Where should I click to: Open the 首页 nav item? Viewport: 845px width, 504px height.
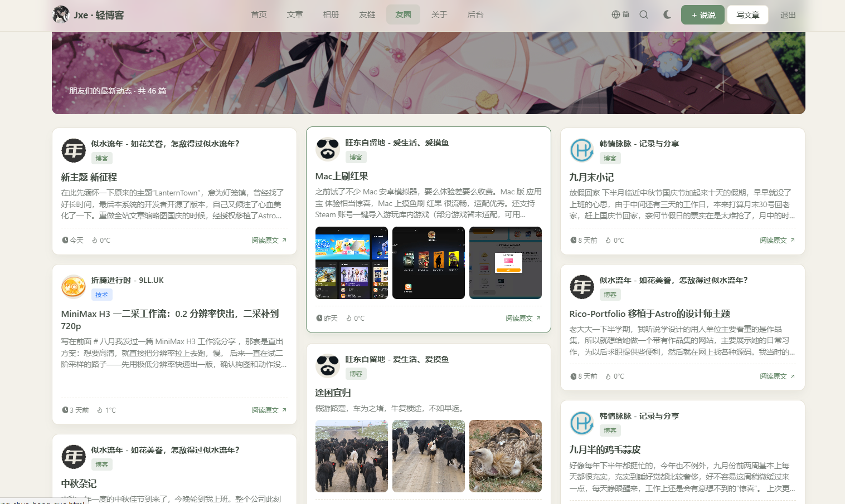pos(259,14)
